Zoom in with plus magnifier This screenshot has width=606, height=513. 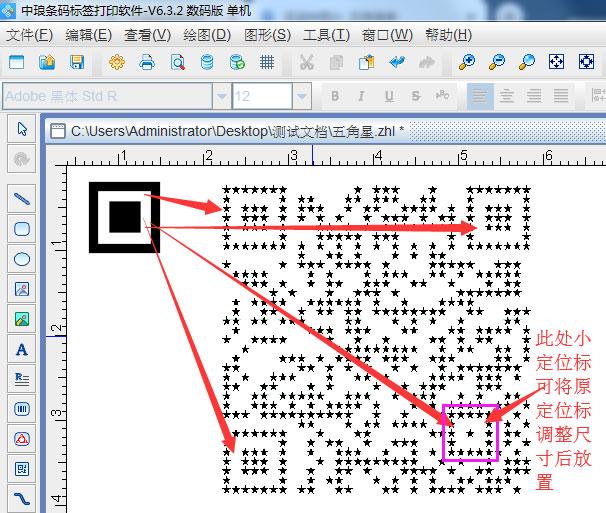(x=466, y=62)
